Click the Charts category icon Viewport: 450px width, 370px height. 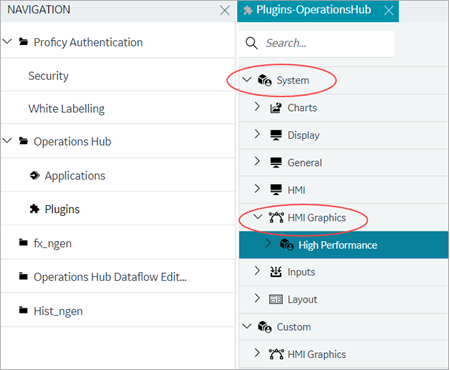click(276, 108)
